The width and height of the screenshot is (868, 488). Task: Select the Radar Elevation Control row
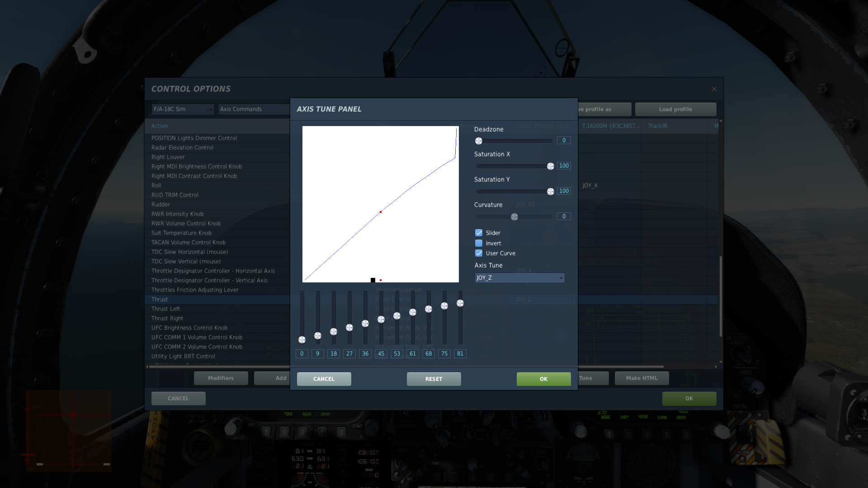click(217, 148)
